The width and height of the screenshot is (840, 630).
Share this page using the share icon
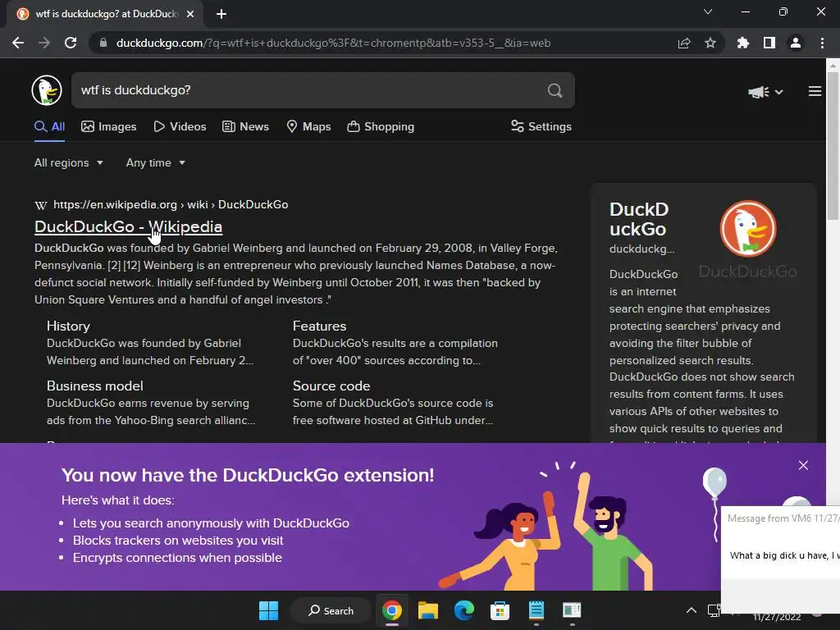point(684,43)
